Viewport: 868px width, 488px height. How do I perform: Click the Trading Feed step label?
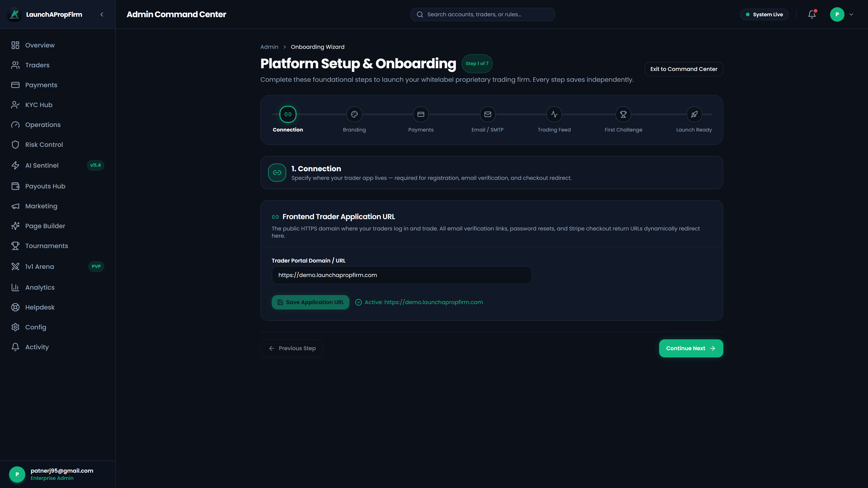[x=554, y=130]
